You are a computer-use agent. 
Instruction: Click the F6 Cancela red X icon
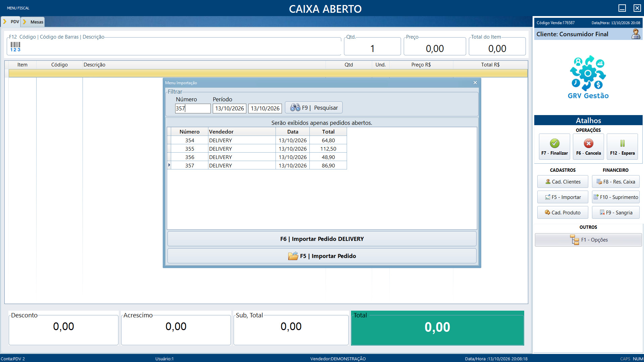tap(588, 144)
